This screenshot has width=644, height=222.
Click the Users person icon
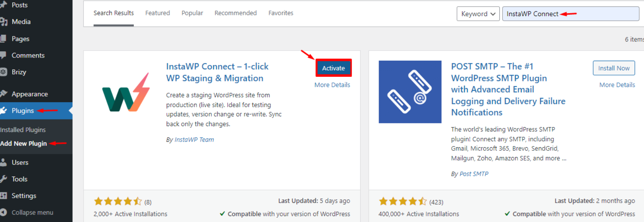(4, 162)
